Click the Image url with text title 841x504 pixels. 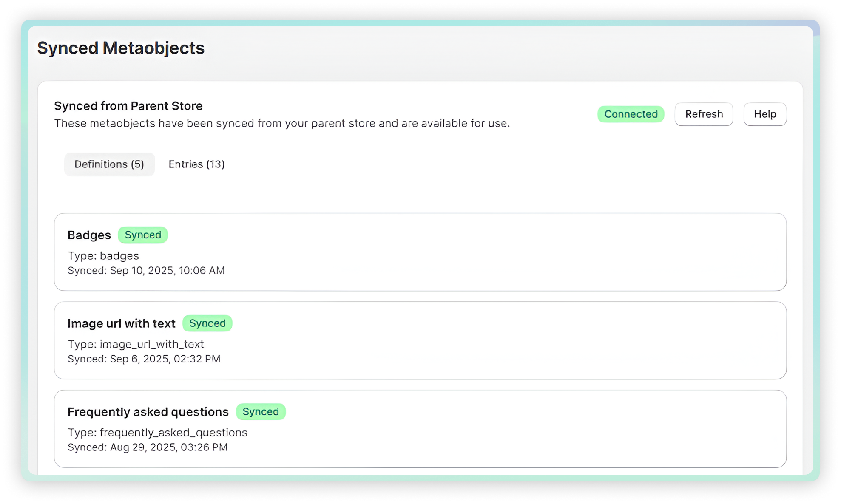(121, 323)
